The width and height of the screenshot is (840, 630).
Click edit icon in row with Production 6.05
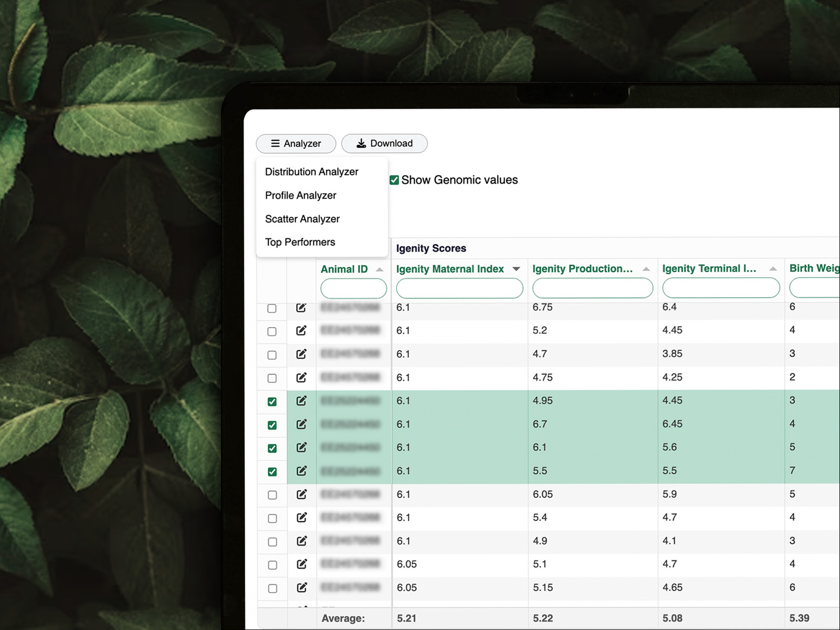(301, 495)
